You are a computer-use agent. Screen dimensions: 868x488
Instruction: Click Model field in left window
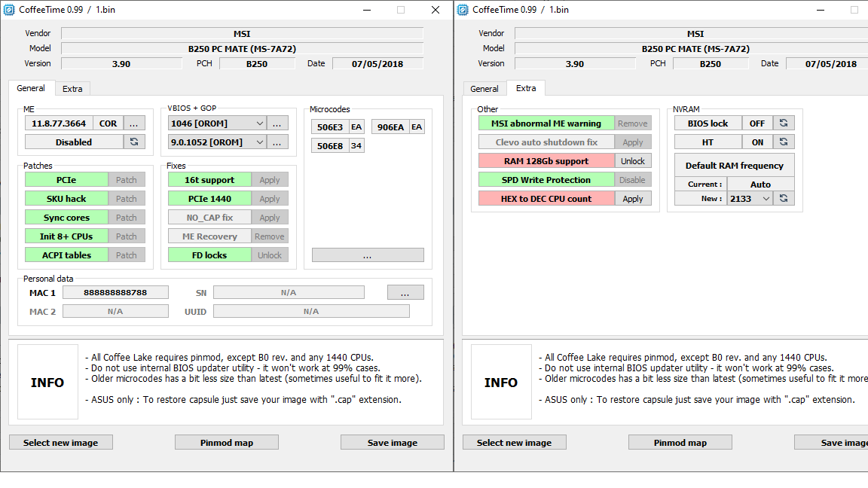click(242, 49)
